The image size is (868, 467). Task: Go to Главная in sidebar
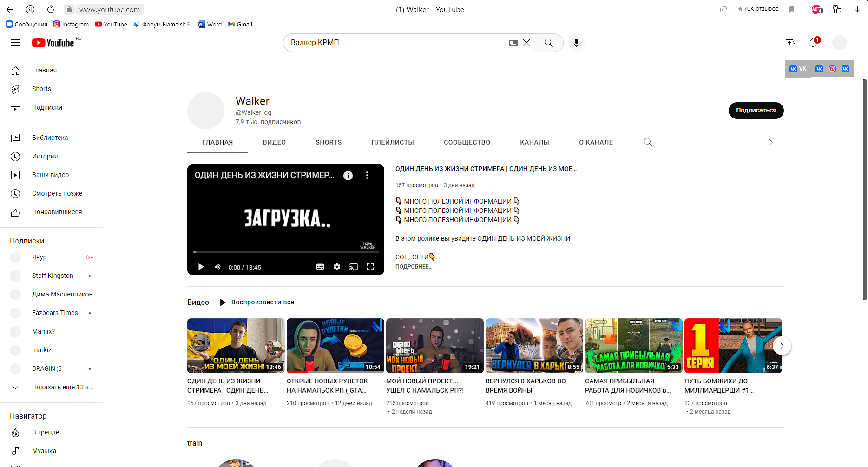pos(53,70)
